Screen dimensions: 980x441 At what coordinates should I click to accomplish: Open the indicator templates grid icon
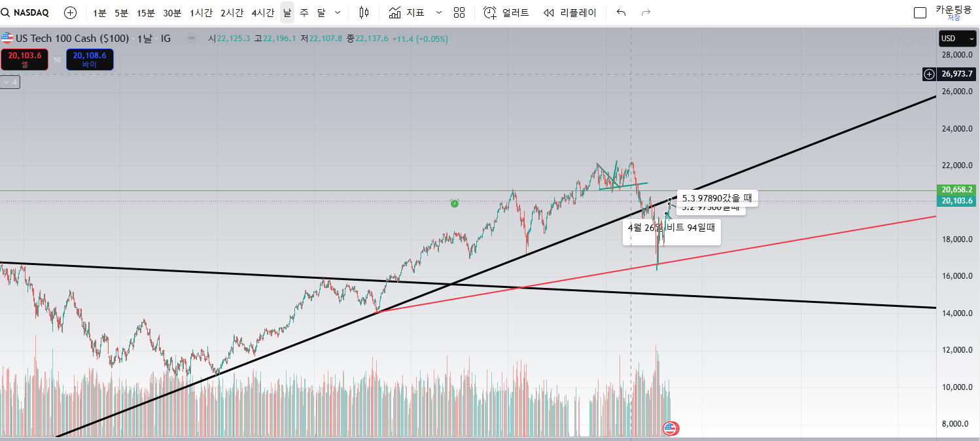(459, 12)
